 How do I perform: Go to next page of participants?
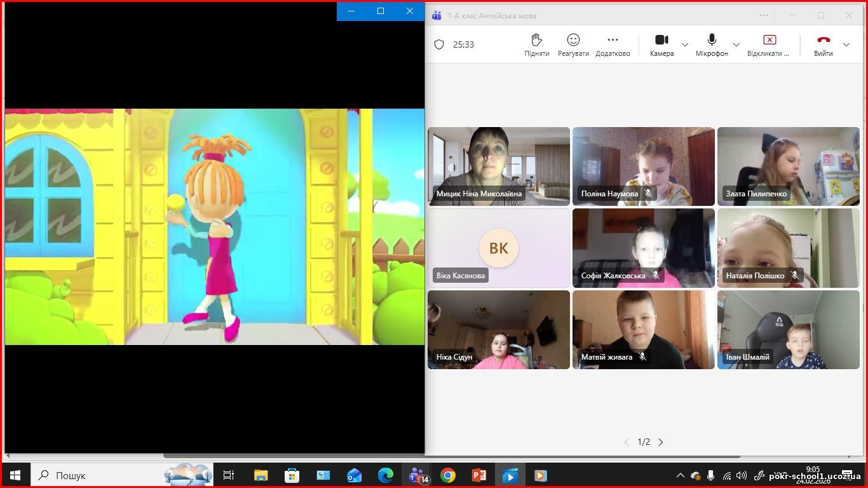[x=661, y=442]
